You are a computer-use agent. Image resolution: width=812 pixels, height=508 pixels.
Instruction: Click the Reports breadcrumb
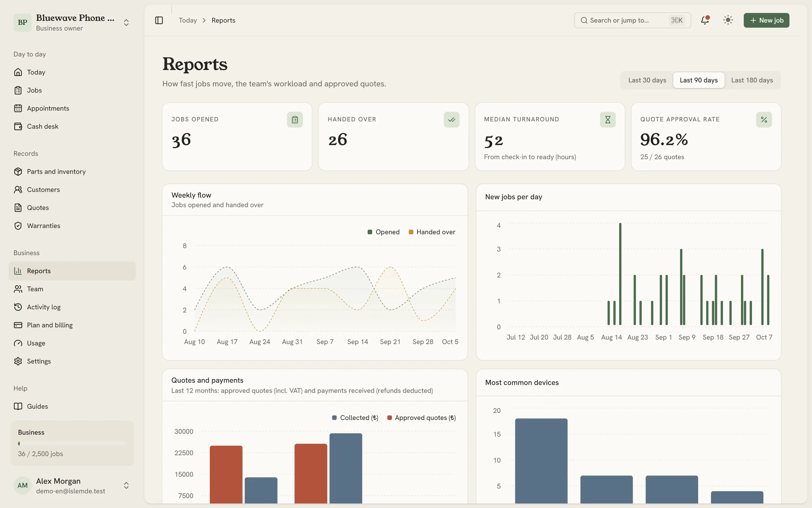223,20
